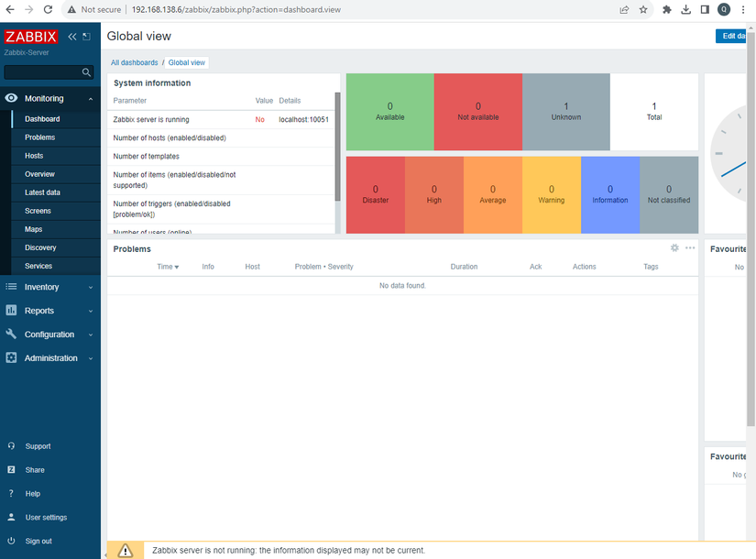Viewport: 756px width, 559px height.
Task: Open the Problems widget three-dots menu
Action: point(690,248)
